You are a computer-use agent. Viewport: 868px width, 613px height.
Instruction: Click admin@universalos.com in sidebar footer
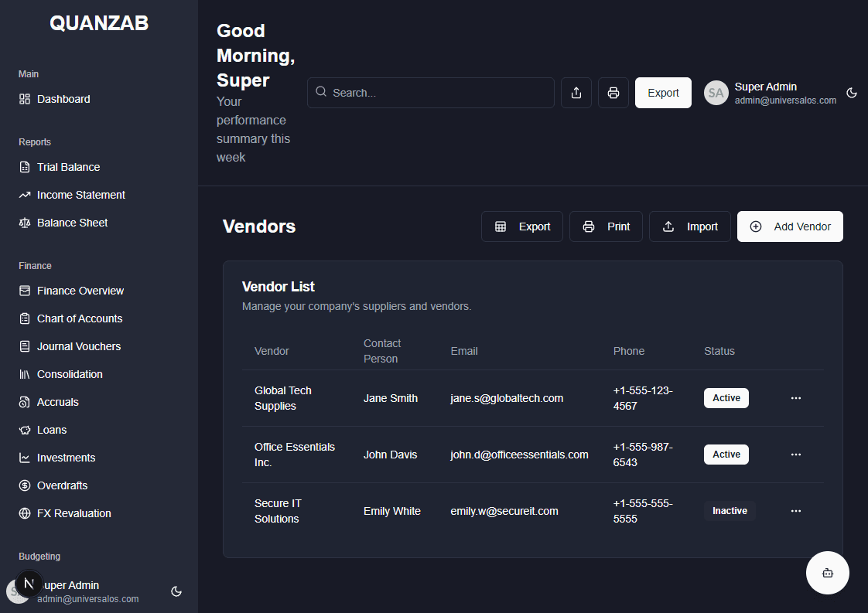(x=88, y=599)
